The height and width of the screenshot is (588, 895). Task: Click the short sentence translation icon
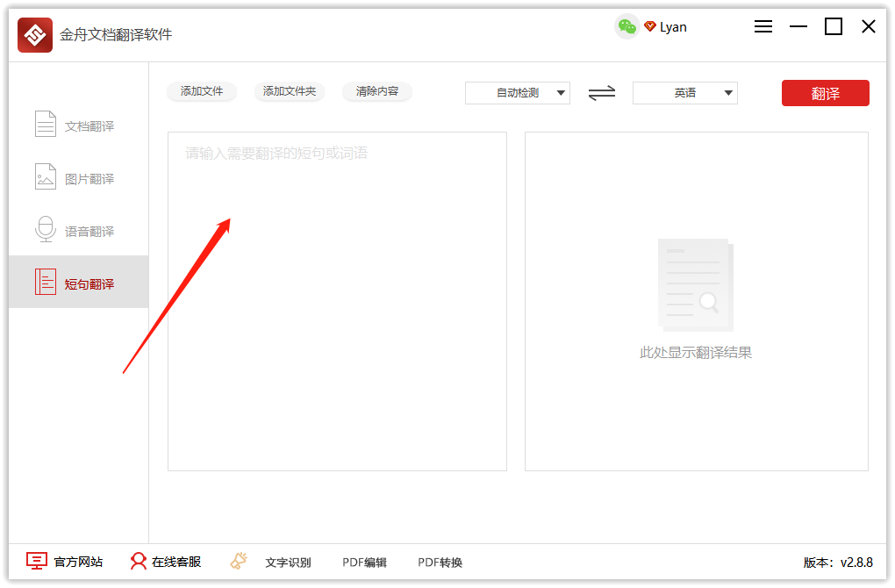click(x=46, y=282)
